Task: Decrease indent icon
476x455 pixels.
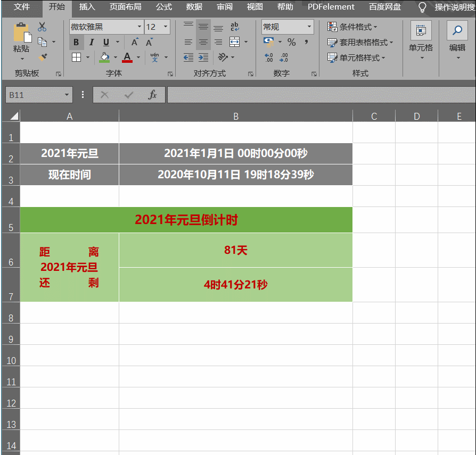Action: (188, 57)
